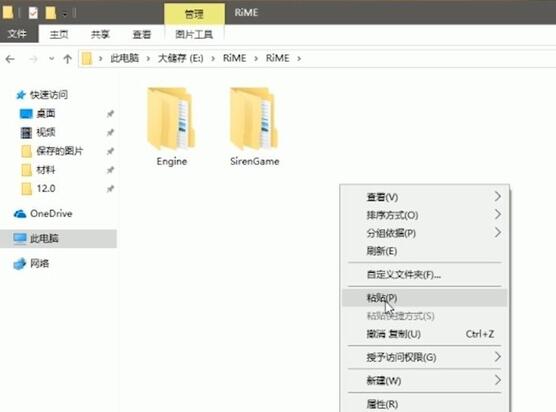Click the Forward navigation arrow

click(x=33, y=59)
